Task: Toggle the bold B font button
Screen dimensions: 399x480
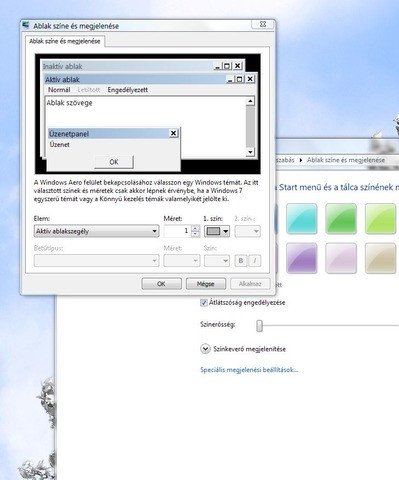Action: 241,260
